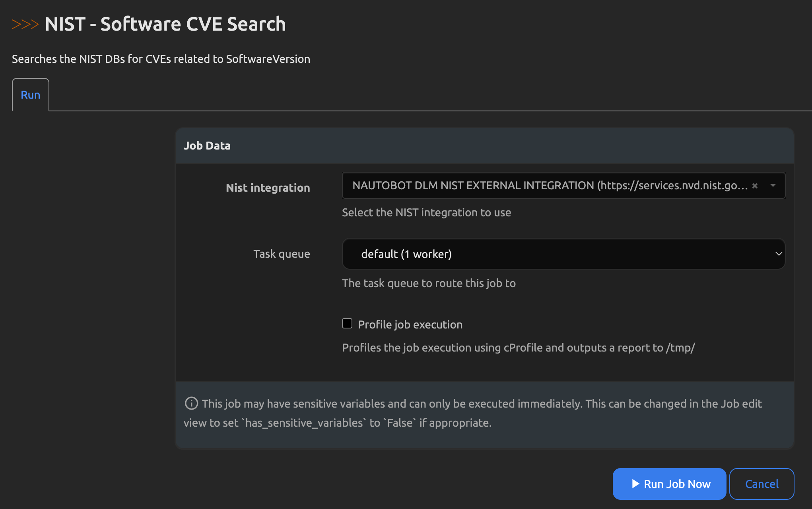Click the Profile job execution label text
Viewport: 812px width, 509px height.
tap(410, 324)
